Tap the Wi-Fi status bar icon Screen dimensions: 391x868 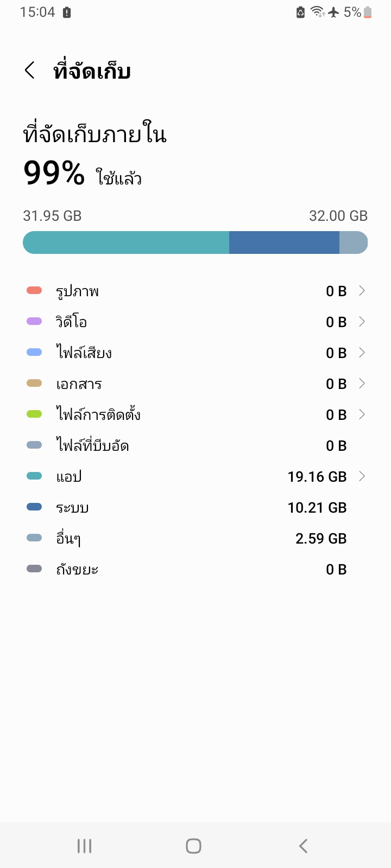pos(317,12)
